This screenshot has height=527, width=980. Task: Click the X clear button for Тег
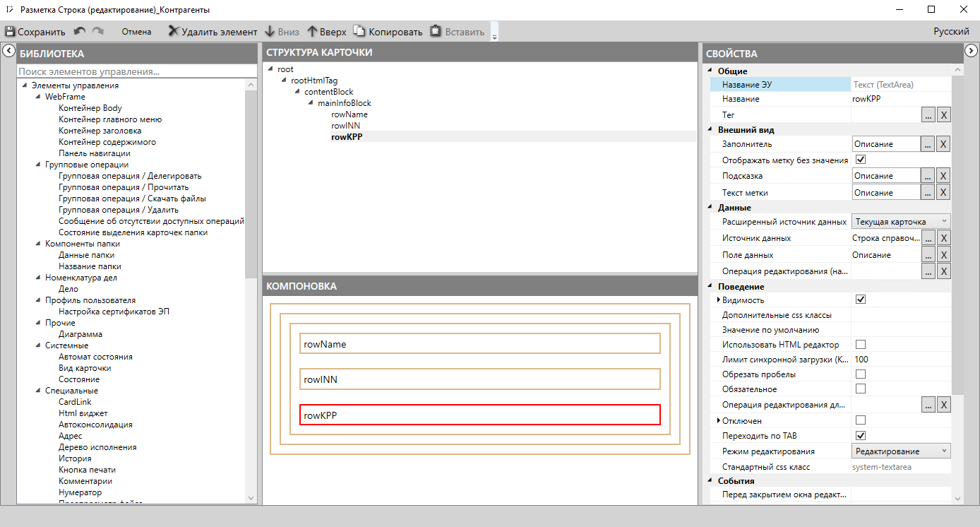point(943,115)
